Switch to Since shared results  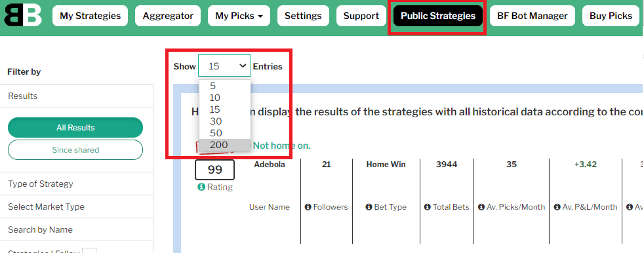[75, 150]
